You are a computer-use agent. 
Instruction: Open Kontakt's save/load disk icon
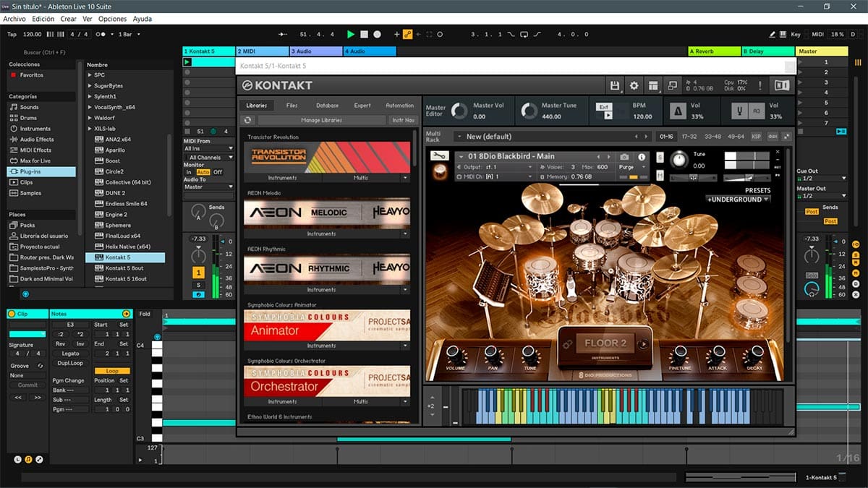click(x=615, y=85)
